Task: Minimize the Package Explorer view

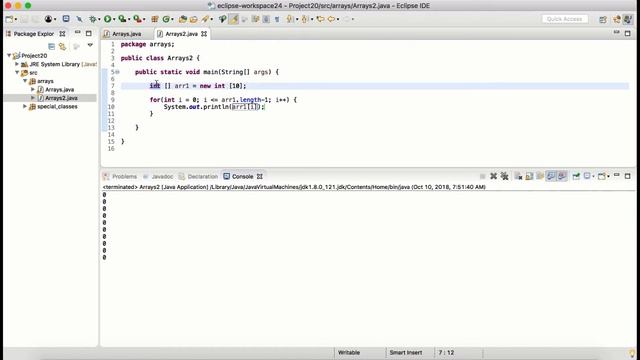Action: [78, 33]
